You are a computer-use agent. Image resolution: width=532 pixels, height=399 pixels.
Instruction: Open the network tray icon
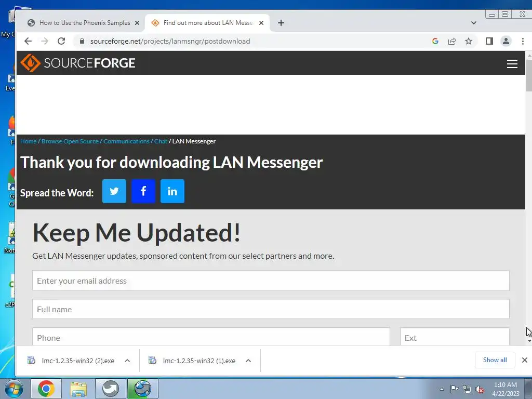pyautogui.click(x=467, y=389)
